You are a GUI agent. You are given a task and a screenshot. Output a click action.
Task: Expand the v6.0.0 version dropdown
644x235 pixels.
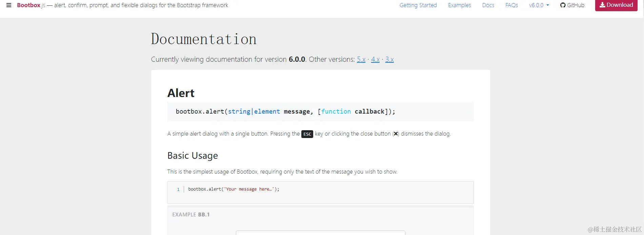pos(539,5)
